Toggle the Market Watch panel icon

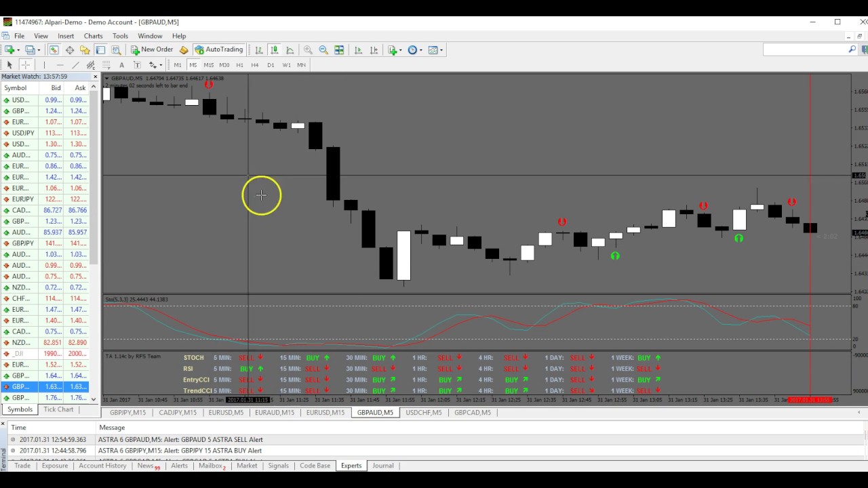[x=54, y=49]
